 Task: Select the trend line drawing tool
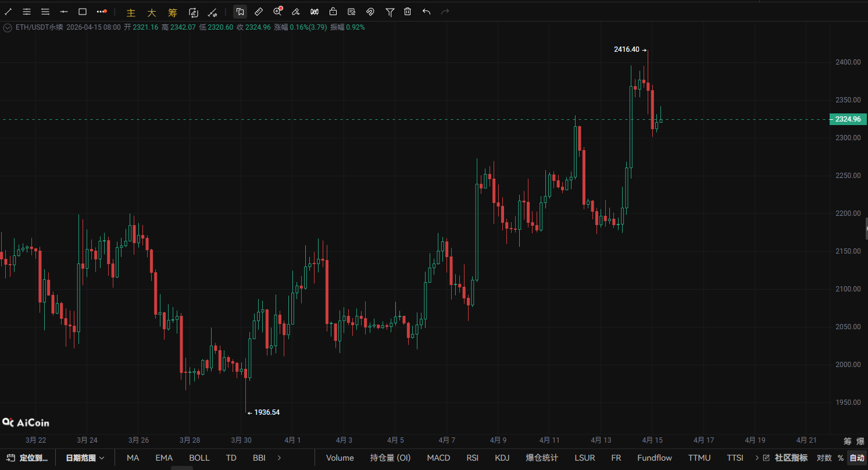pos(8,12)
